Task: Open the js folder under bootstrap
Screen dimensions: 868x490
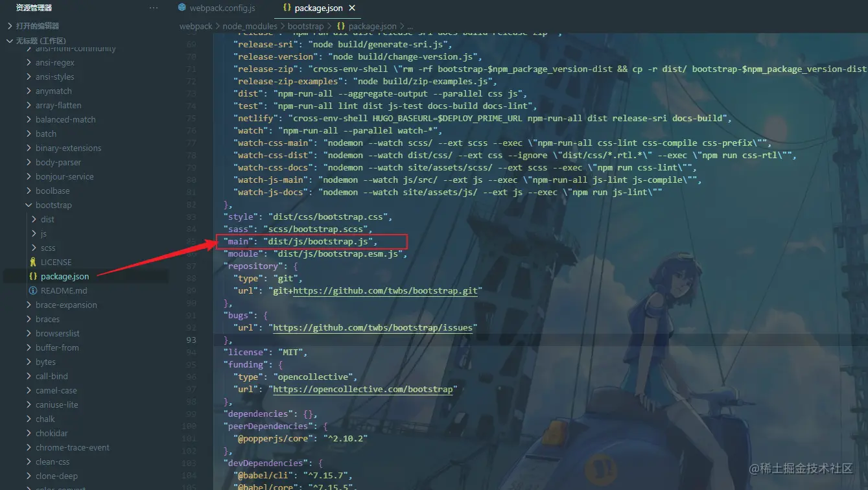Action: pos(43,234)
